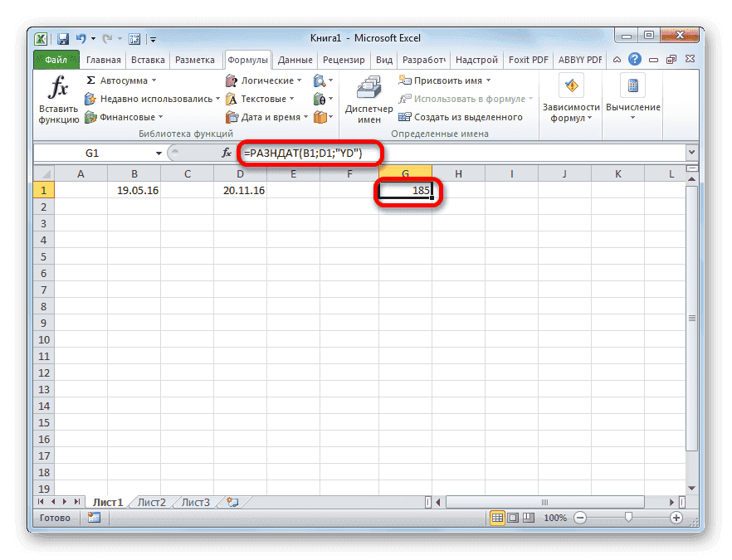Switch to Разметка страницы view in status bar
732x560 pixels.
513,518
